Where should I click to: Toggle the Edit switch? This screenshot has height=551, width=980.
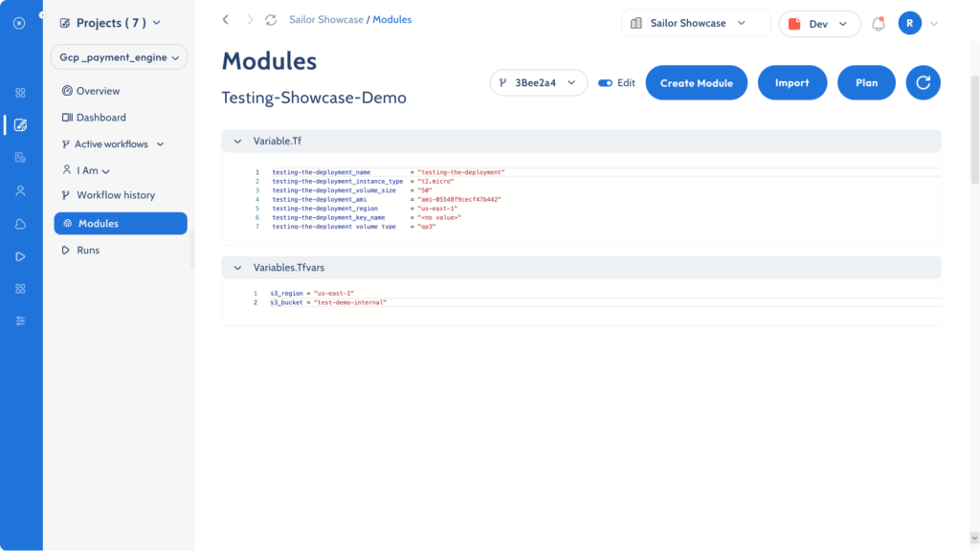[605, 82]
